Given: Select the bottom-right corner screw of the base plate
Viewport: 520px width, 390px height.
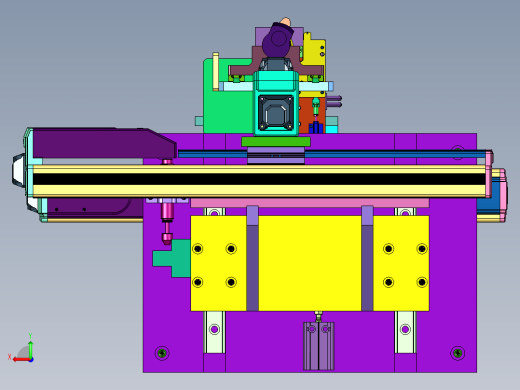Looking at the screenshot, I should [457, 353].
